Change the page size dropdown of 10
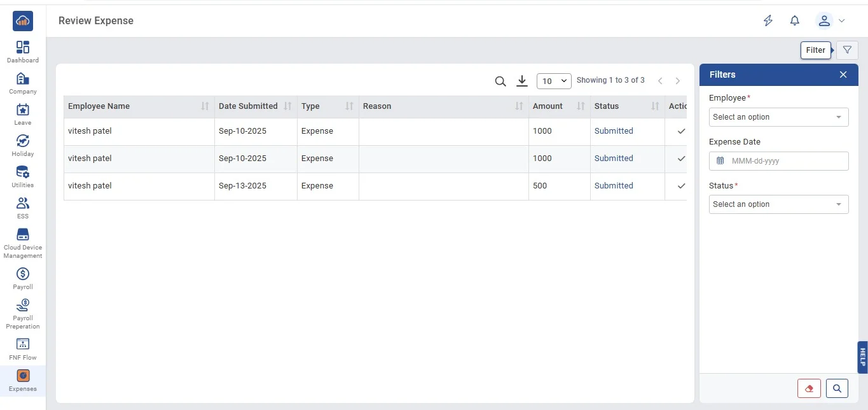Image resolution: width=868 pixels, height=410 pixels. (554, 81)
